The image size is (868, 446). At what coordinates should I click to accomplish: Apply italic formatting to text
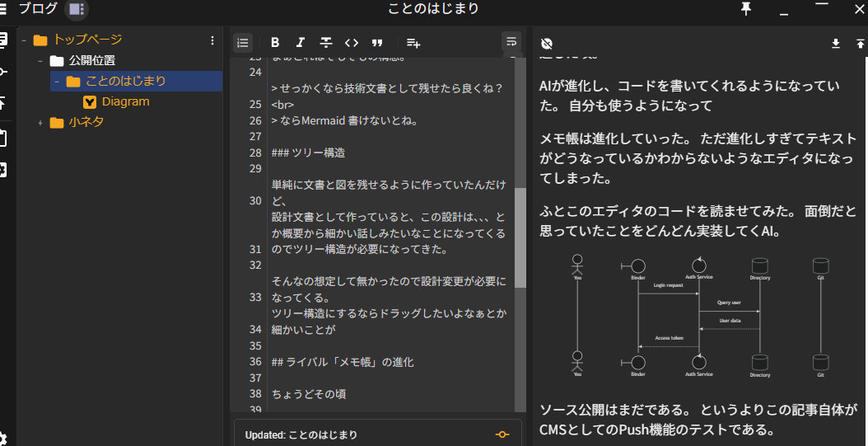[x=300, y=43]
